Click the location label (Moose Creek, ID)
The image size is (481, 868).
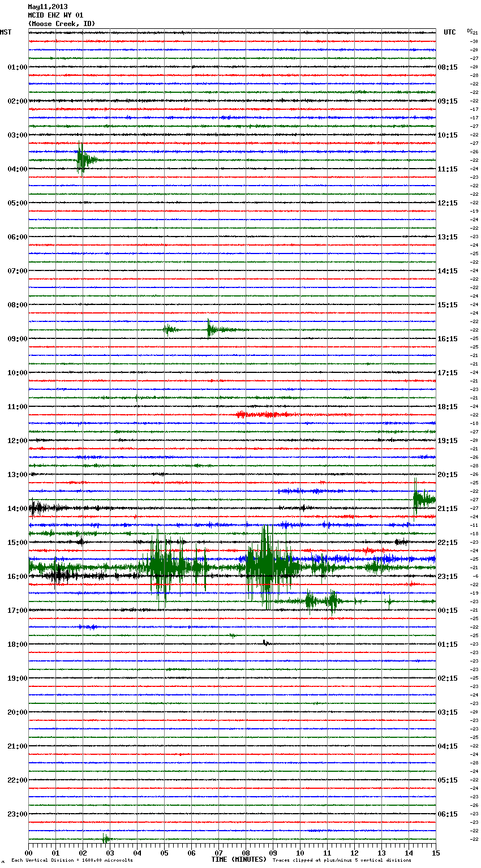62,24
